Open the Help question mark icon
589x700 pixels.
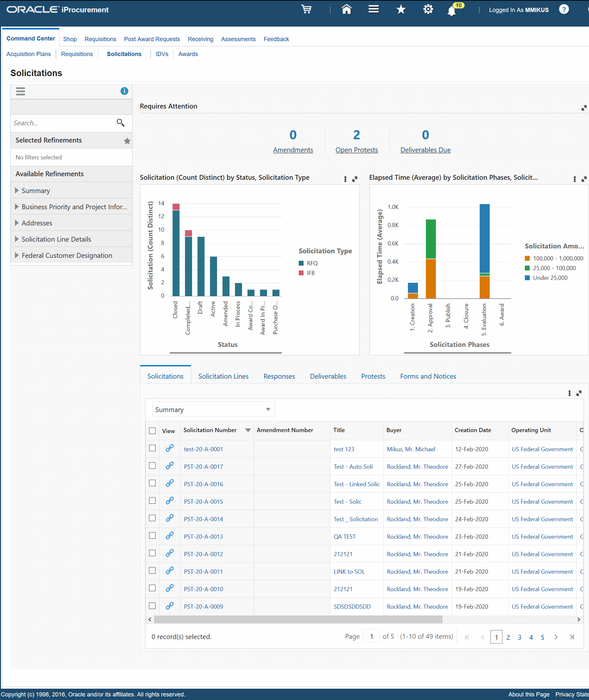click(x=564, y=9)
